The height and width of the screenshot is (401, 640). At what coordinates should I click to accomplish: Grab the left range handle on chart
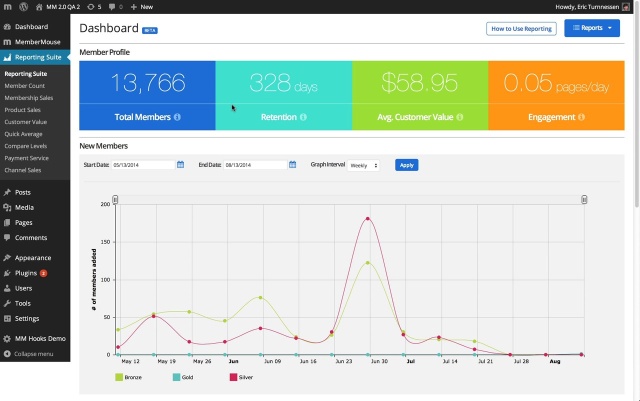(115, 200)
